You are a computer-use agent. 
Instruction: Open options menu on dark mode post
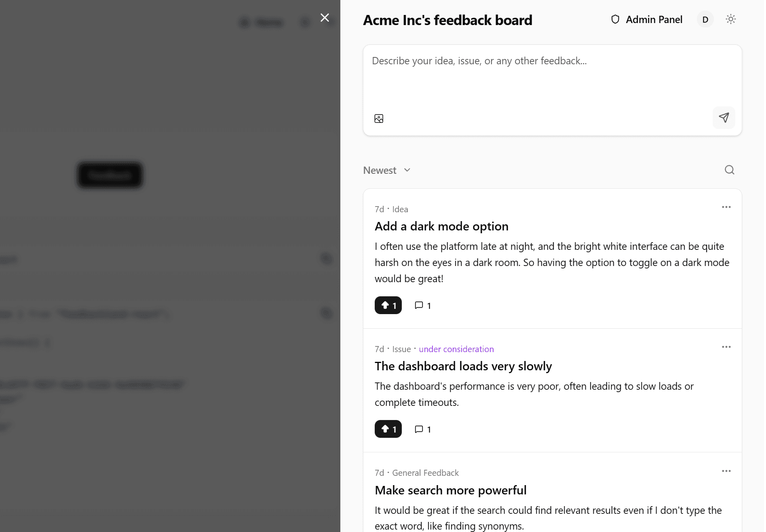(726, 207)
